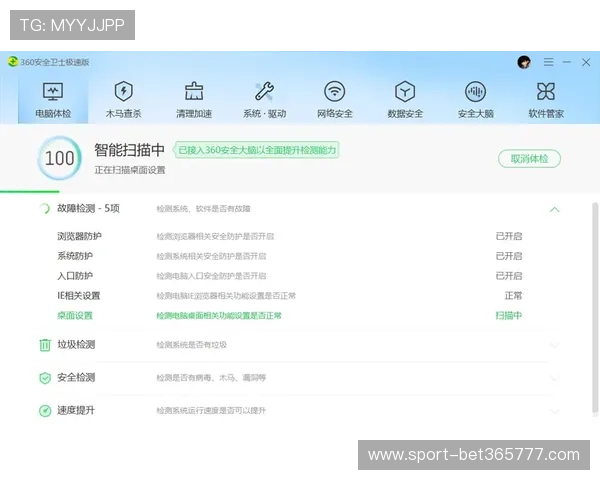Switch to the 清理加速 tab label

pyautogui.click(x=194, y=114)
